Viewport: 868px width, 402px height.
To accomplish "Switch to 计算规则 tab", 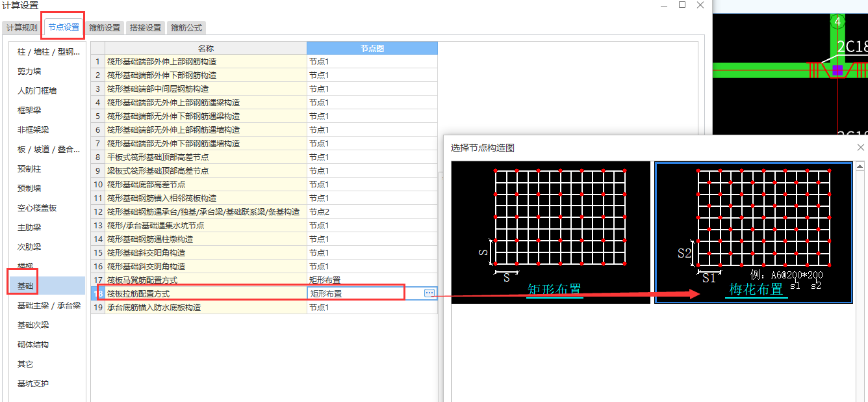I will 22,28.
